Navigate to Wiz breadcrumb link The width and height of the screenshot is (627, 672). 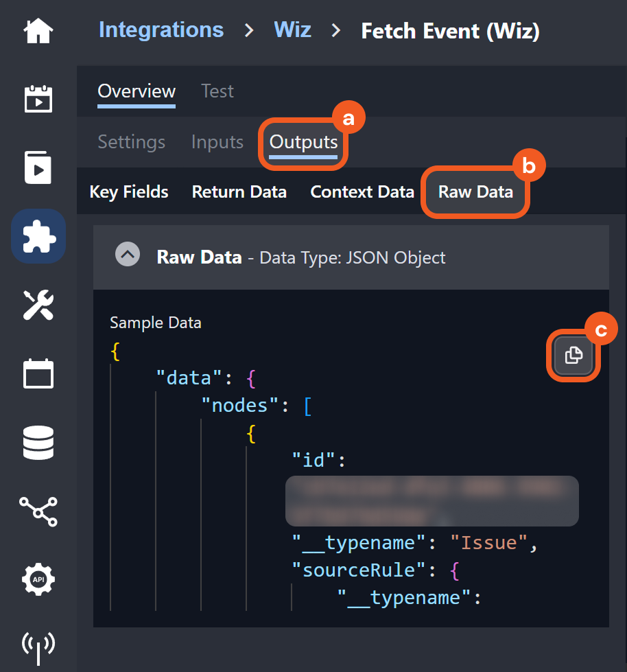(x=292, y=30)
